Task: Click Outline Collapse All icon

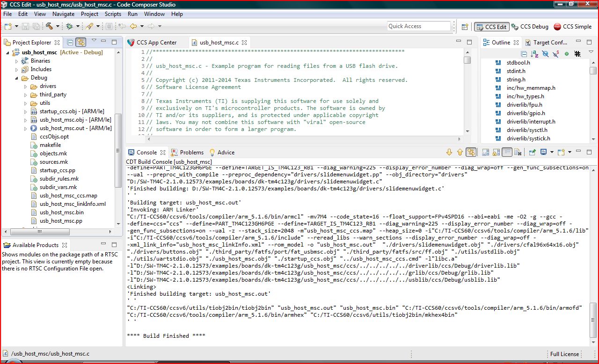Action: 524,54
